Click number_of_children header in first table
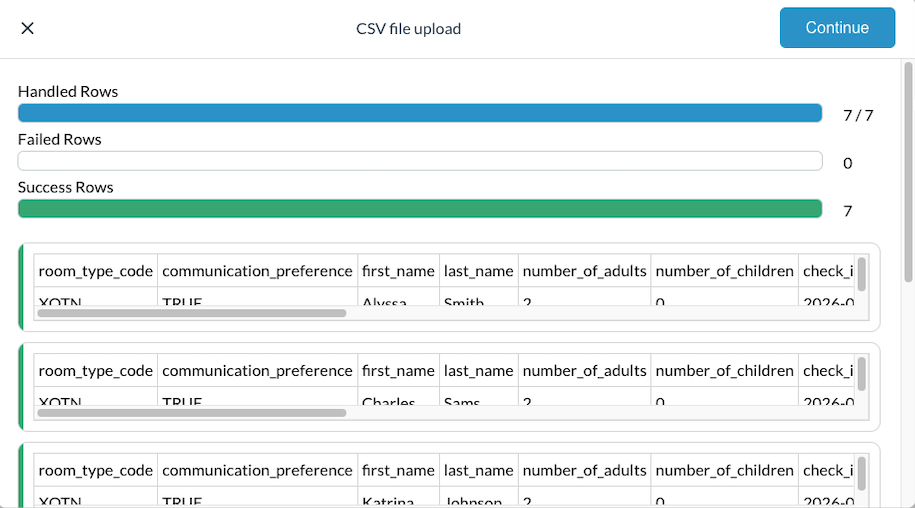 (x=725, y=271)
